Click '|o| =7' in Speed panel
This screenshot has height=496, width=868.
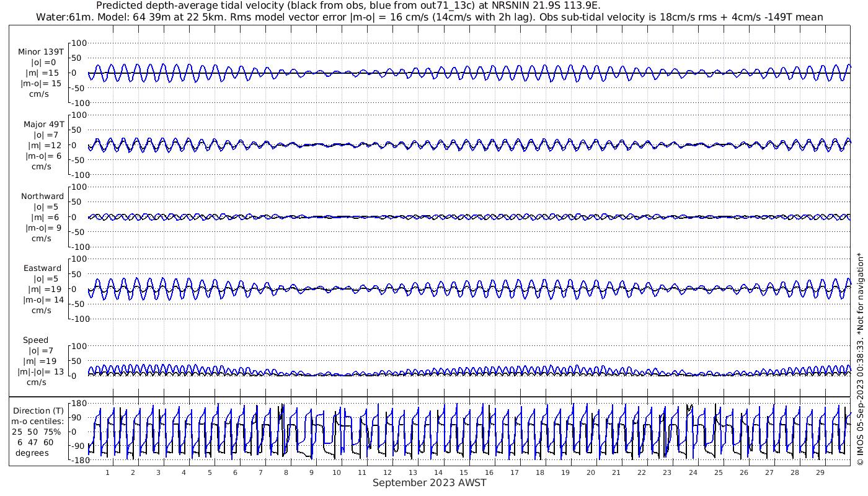pyautogui.click(x=42, y=351)
